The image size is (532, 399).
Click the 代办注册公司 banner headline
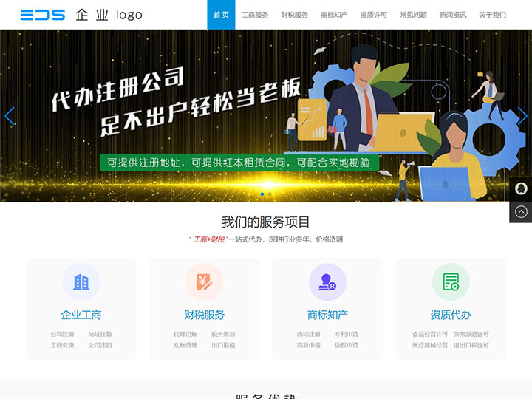tap(117, 89)
